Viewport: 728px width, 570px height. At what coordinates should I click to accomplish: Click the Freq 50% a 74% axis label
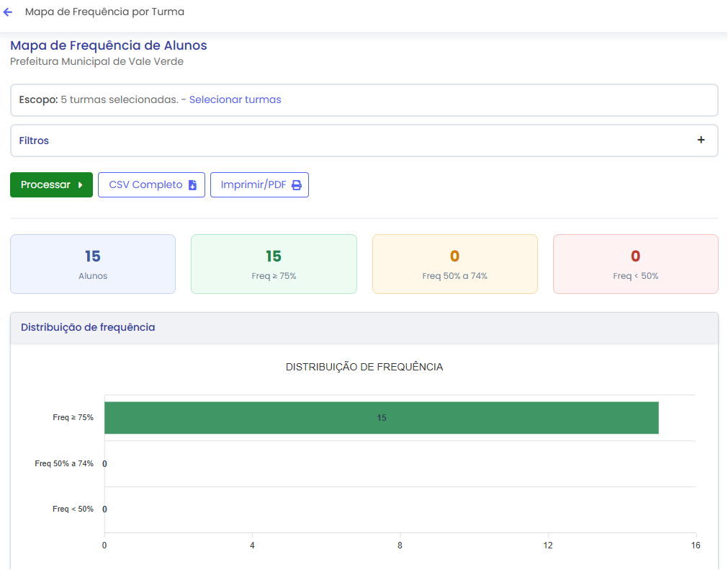click(x=64, y=463)
